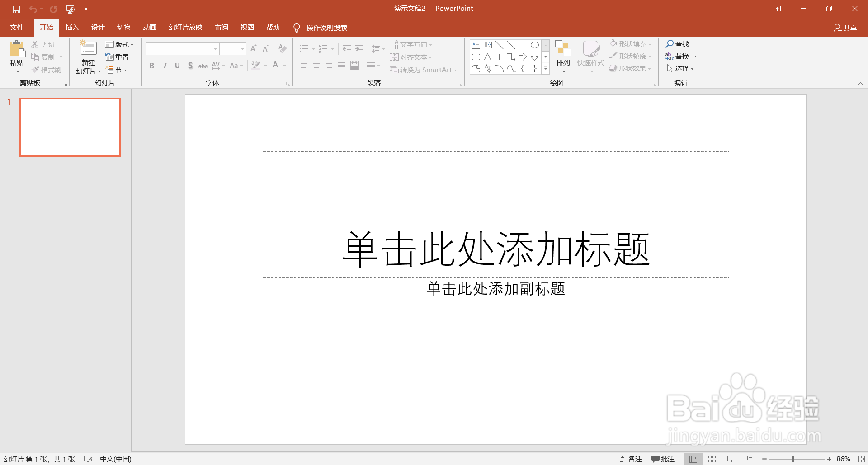Open the File (文件) tab
Image resolution: width=868 pixels, height=465 pixels.
pyautogui.click(x=17, y=28)
